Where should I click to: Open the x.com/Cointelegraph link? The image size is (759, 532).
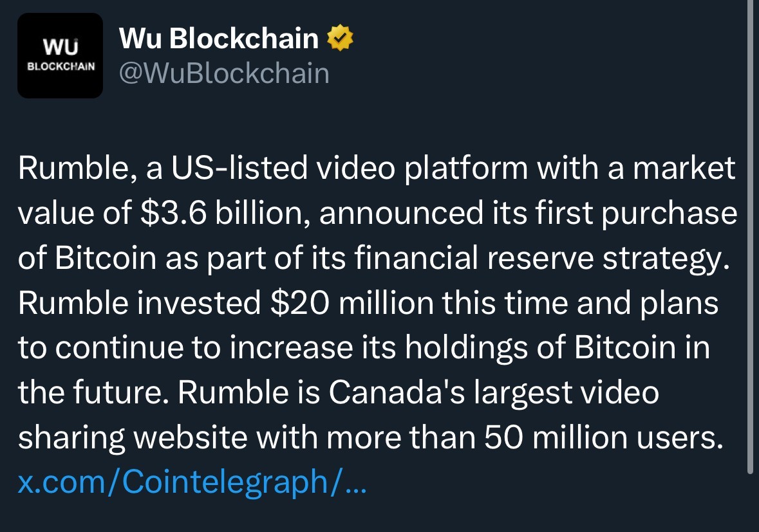(192, 482)
